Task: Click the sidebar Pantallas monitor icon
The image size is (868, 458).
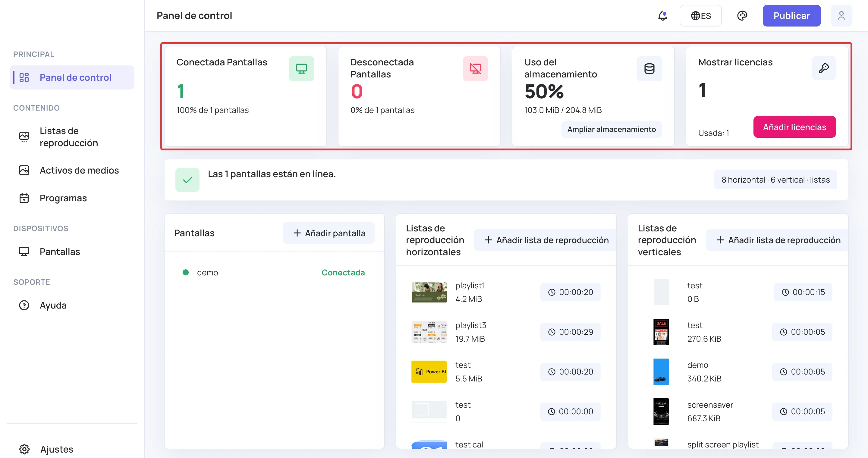Action: (24, 252)
